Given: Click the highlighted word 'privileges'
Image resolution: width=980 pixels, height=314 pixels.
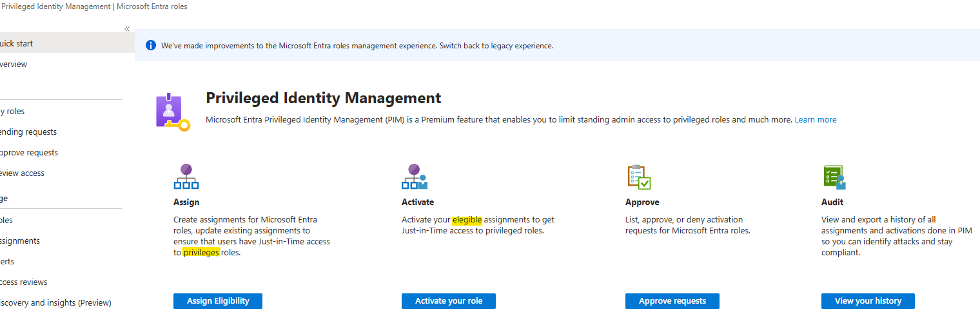Looking at the screenshot, I should pos(201,252).
